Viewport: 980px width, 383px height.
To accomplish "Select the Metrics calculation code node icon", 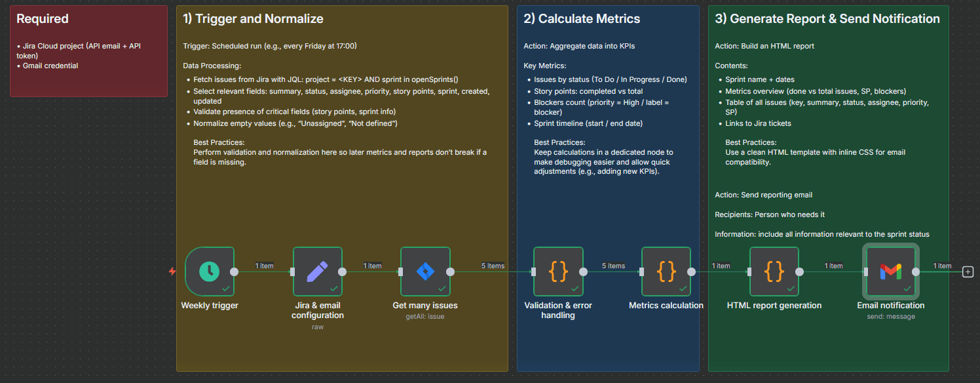I will point(666,271).
